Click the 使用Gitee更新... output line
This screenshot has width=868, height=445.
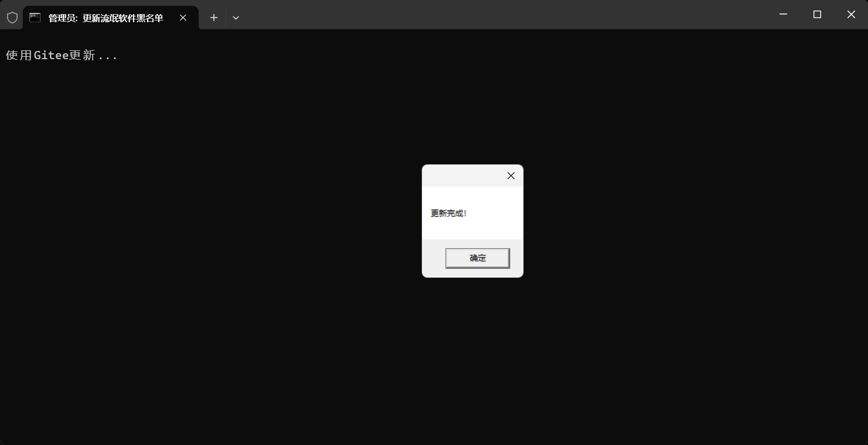pyautogui.click(x=62, y=56)
